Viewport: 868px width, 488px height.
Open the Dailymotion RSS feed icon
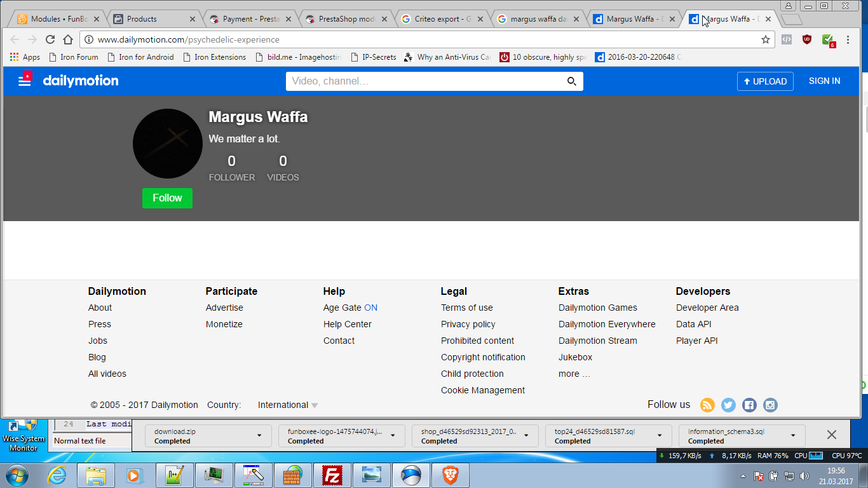pos(707,405)
